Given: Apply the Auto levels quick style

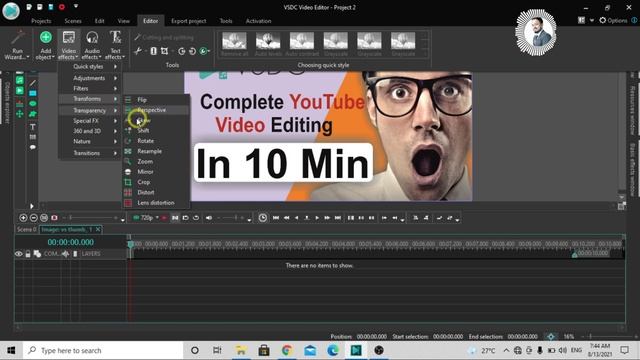Looking at the screenshot, I should click(268, 44).
